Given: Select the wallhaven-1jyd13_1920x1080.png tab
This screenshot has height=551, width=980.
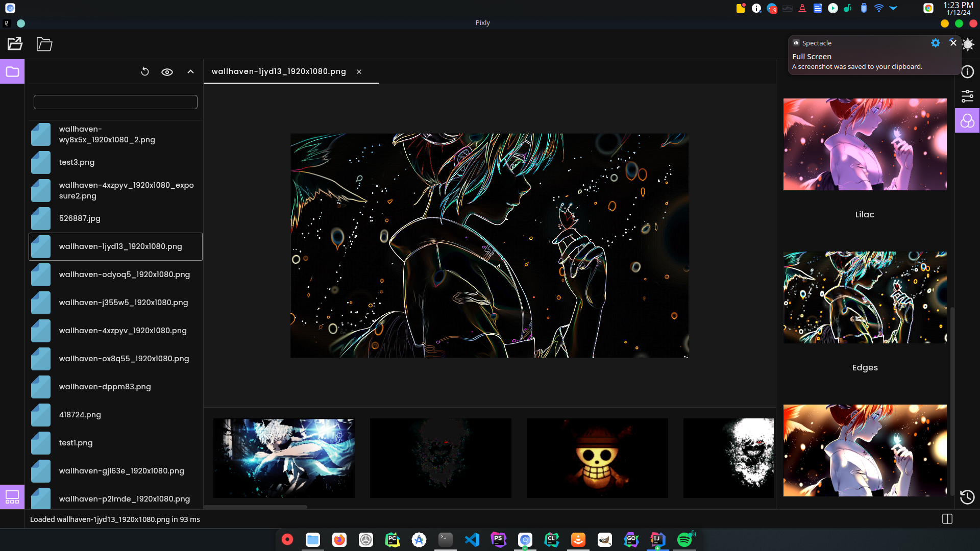Looking at the screenshot, I should point(279,71).
